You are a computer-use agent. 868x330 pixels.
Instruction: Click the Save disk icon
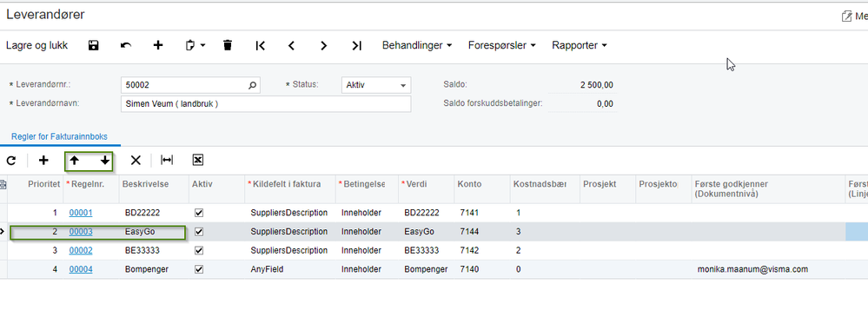click(x=94, y=45)
